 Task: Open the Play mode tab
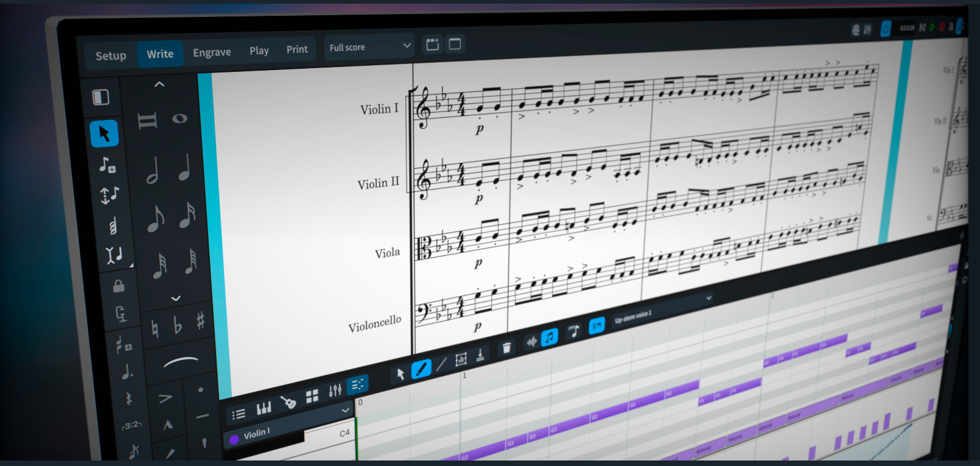[x=259, y=51]
